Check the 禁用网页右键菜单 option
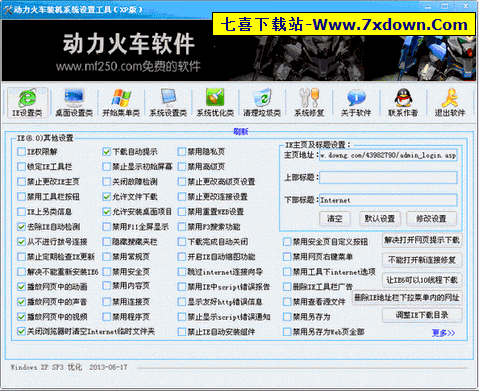 pyautogui.click(x=287, y=257)
